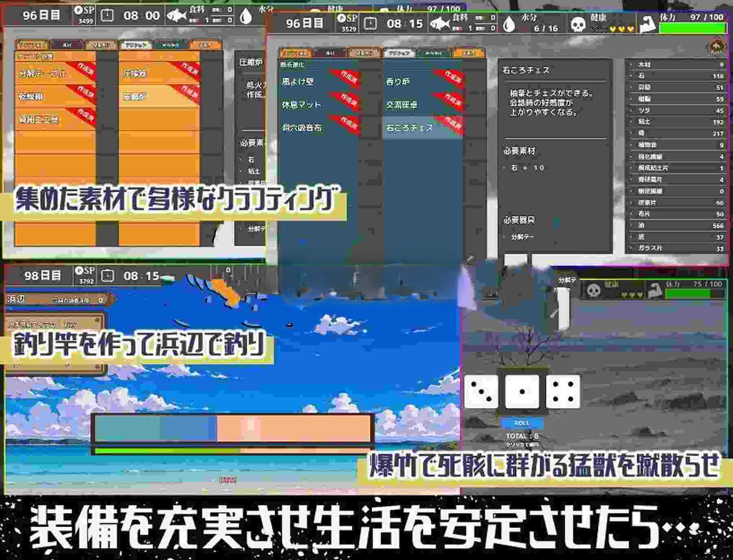This screenshot has width=733, height=560.
Task: Select the 粘土 row showing 392 in the materials list
Action: coord(677,122)
